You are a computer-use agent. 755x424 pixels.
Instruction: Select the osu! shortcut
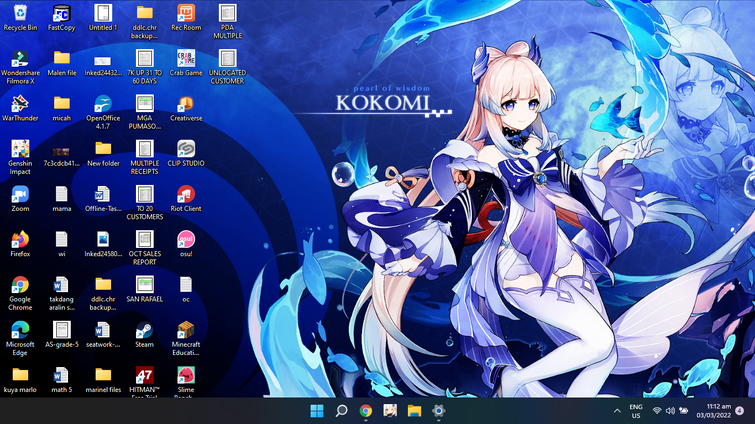tap(186, 244)
